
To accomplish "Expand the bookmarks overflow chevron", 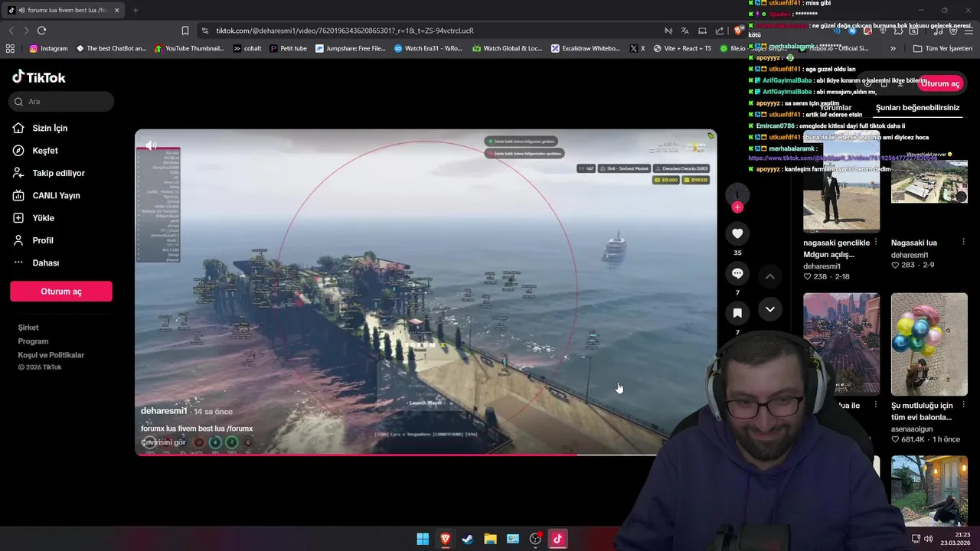I will point(893,48).
